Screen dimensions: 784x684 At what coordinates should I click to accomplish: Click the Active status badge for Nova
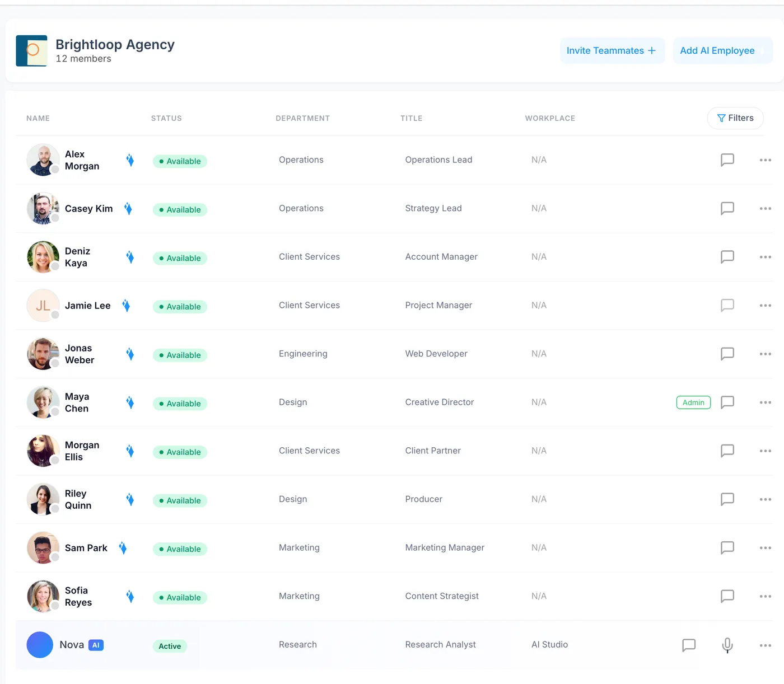tap(170, 646)
